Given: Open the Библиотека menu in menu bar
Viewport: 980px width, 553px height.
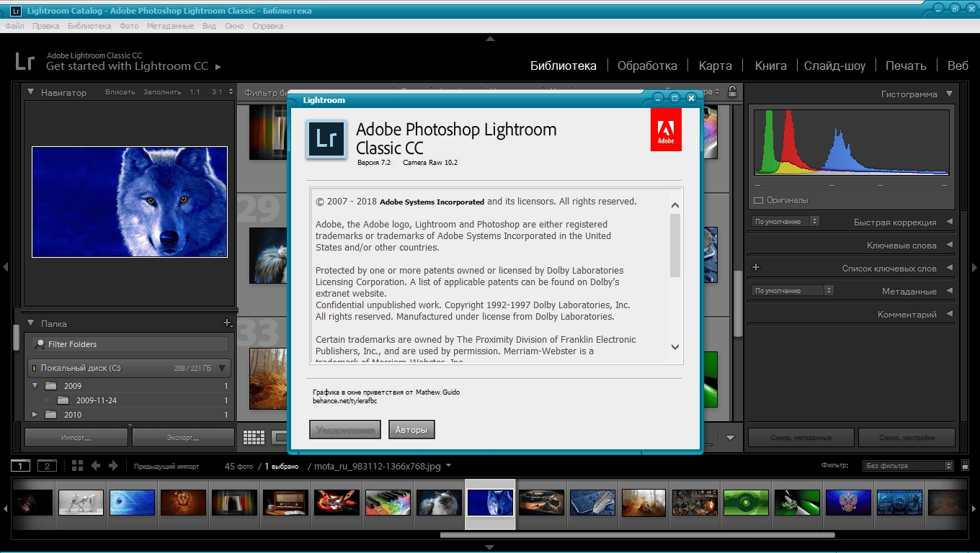Looking at the screenshot, I should 89,26.
